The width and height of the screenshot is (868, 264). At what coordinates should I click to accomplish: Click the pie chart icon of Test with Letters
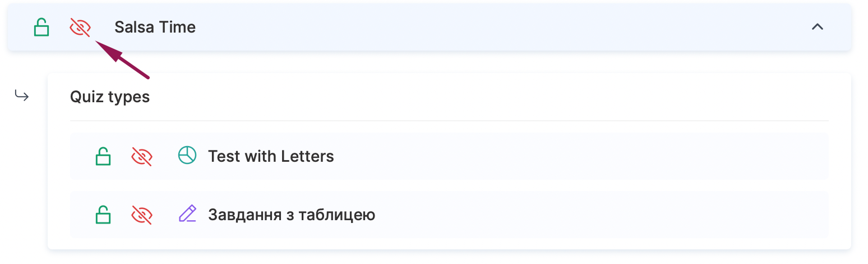pos(187,155)
